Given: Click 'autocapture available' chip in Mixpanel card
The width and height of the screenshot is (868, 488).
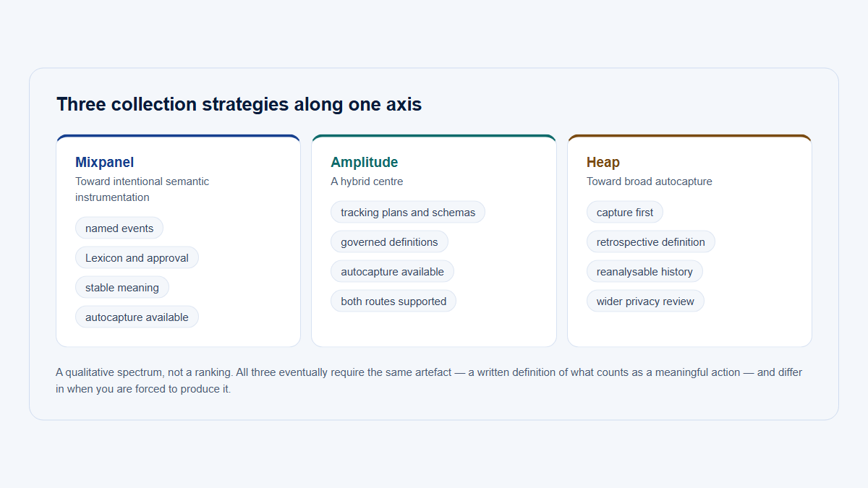Looking at the screenshot, I should pos(137,317).
